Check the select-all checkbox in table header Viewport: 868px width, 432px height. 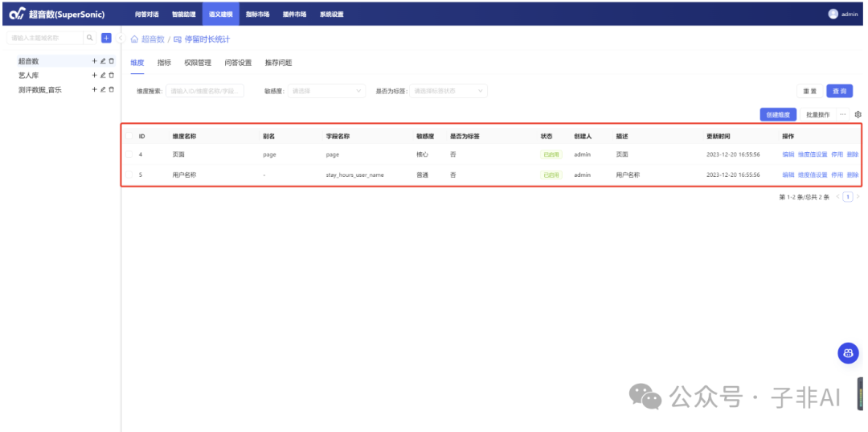click(x=129, y=136)
